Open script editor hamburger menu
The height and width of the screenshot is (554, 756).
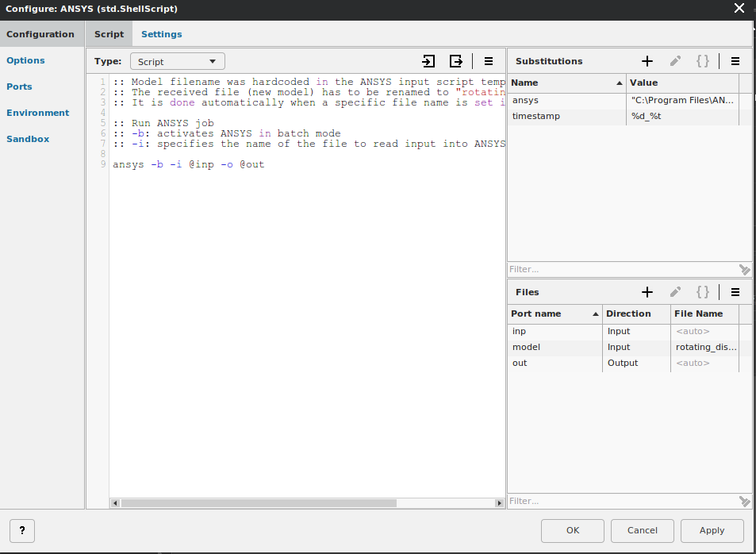[489, 61]
